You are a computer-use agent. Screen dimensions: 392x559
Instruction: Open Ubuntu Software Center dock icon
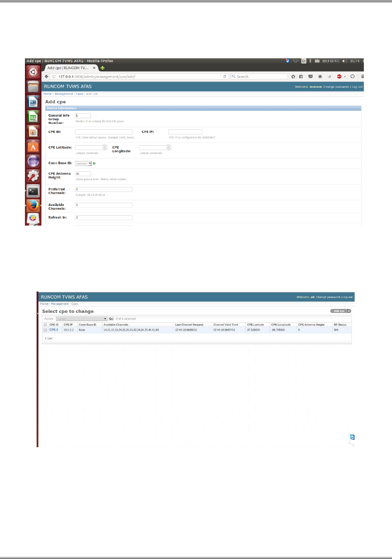(33, 146)
